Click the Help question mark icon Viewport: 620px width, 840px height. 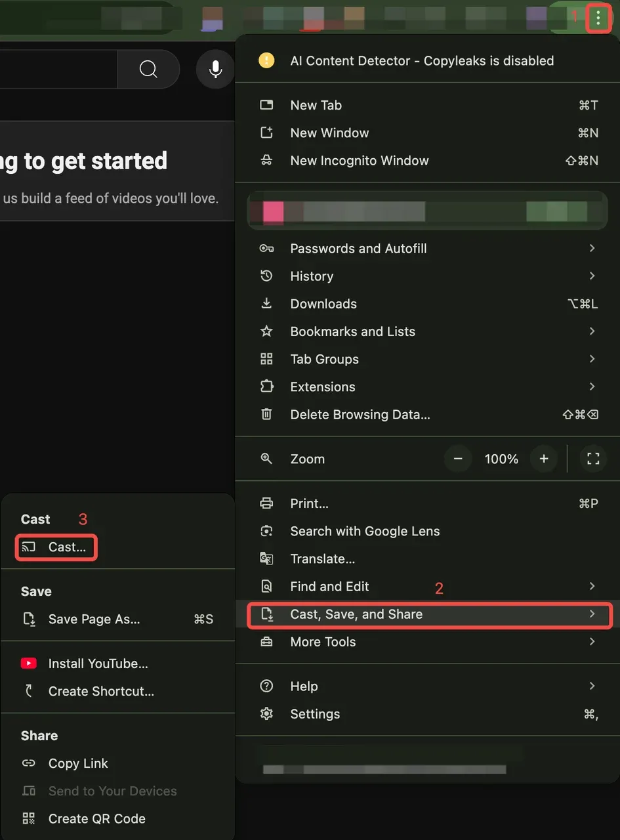click(x=266, y=686)
